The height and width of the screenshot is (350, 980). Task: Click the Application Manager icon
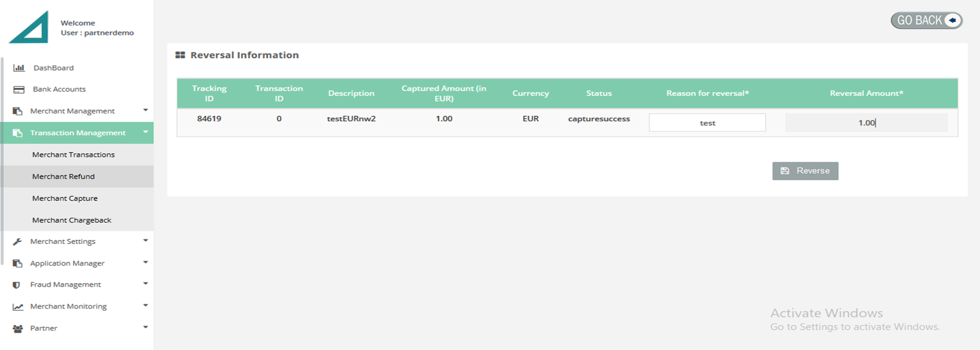point(17,264)
